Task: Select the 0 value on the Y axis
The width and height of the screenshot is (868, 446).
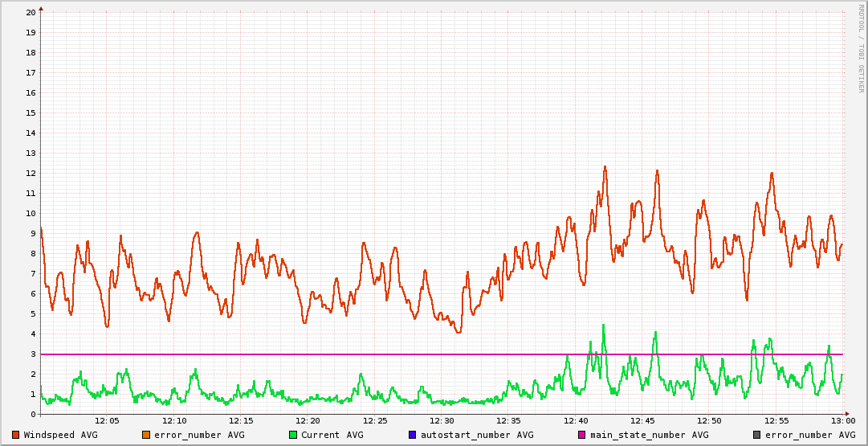Action: click(x=33, y=415)
